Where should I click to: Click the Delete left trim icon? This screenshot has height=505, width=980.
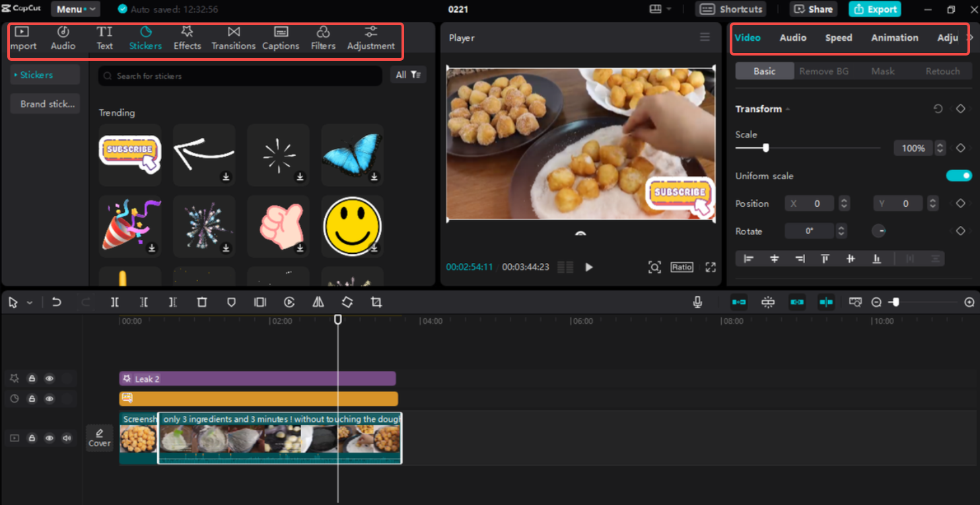pos(144,302)
